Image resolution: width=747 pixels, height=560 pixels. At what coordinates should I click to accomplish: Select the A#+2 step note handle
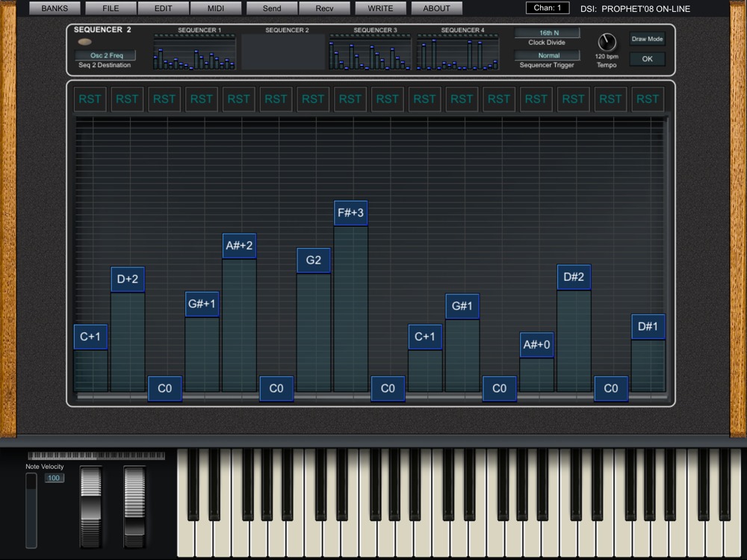pyautogui.click(x=239, y=246)
